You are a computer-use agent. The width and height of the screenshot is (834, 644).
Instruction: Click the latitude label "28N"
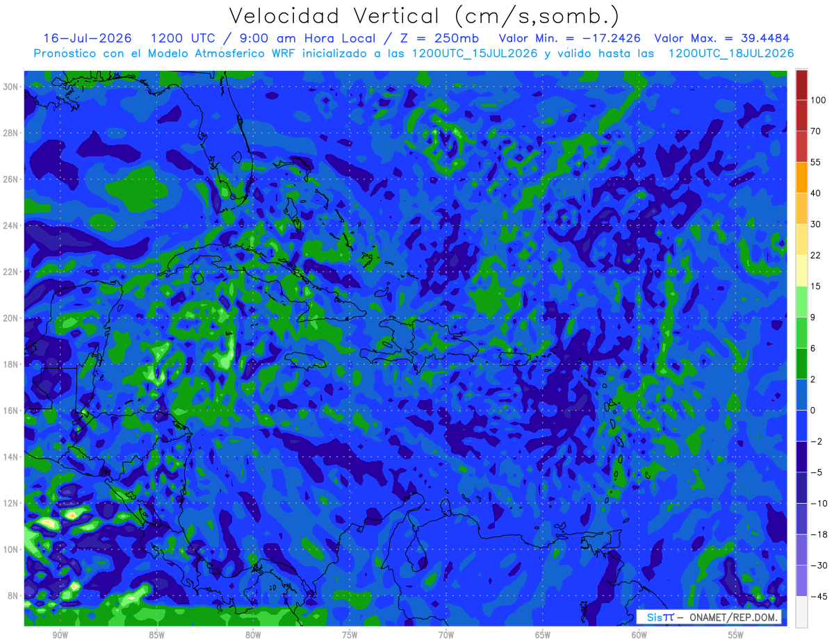point(11,133)
